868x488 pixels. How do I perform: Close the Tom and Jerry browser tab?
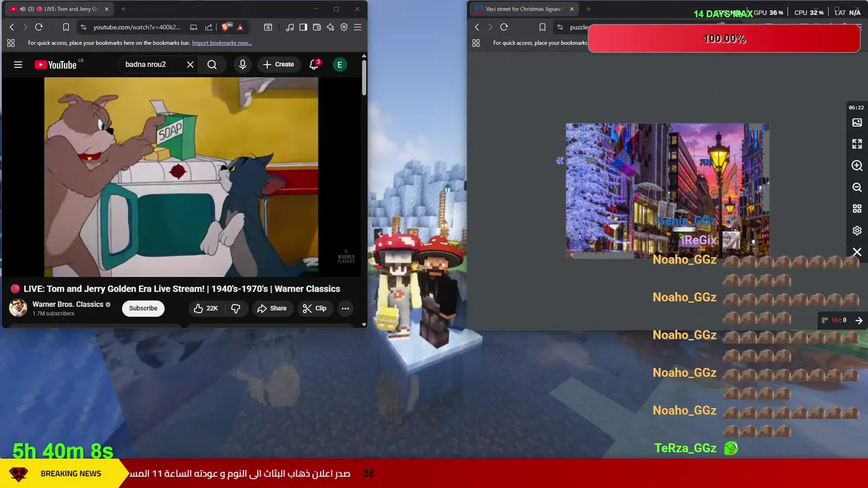pyautogui.click(x=106, y=9)
